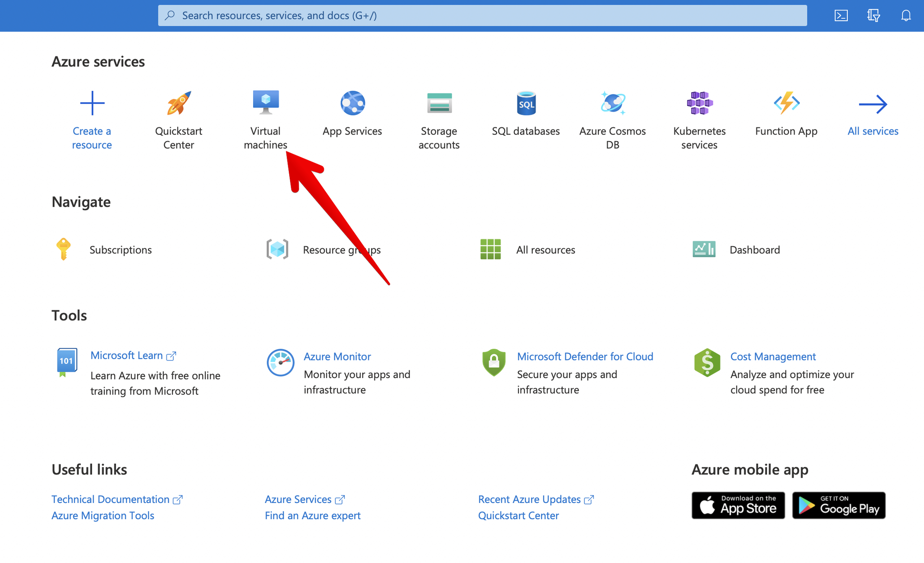Open the App Services icon
The width and height of the screenshot is (924, 563).
click(x=352, y=103)
